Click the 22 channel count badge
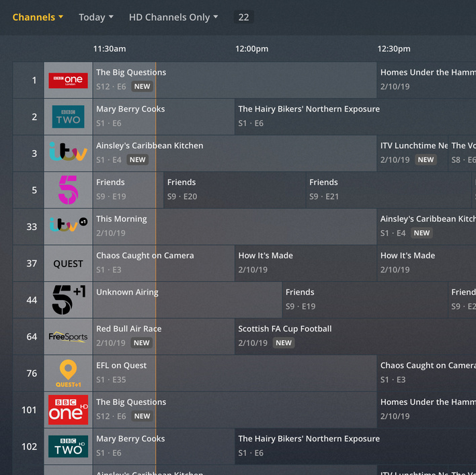The height and width of the screenshot is (475, 476). [x=243, y=17]
